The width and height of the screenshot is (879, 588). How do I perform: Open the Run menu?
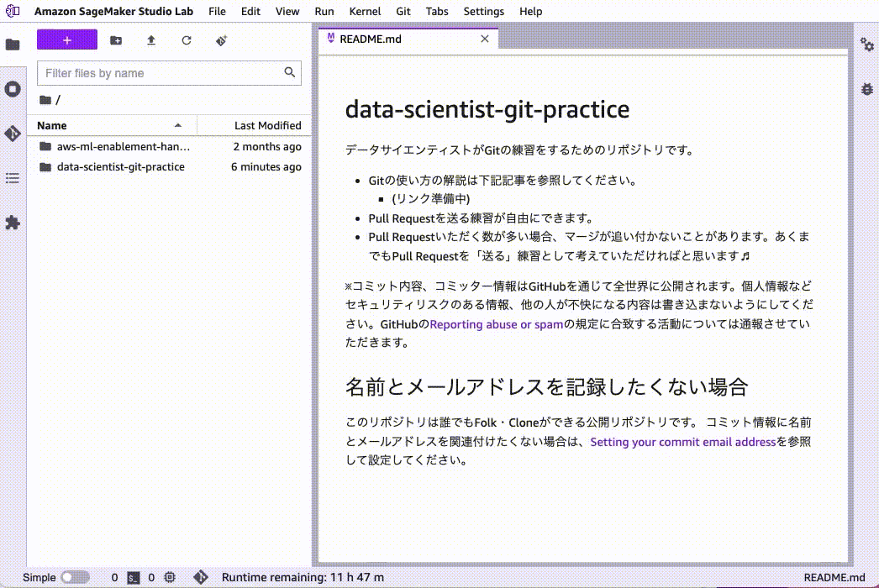[x=324, y=11]
